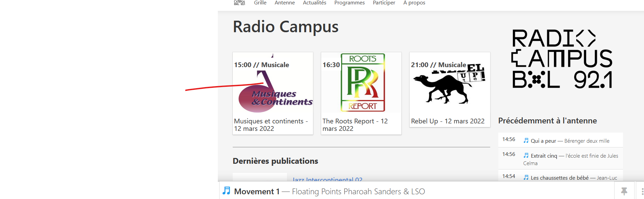
Task: Click "The Roots Report - 12 mars 2022" title
Action: 355,125
